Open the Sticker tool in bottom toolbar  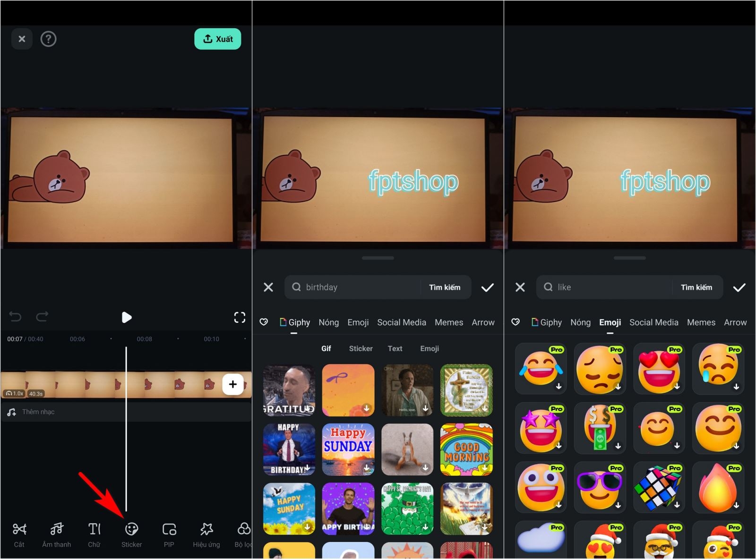[x=131, y=534]
